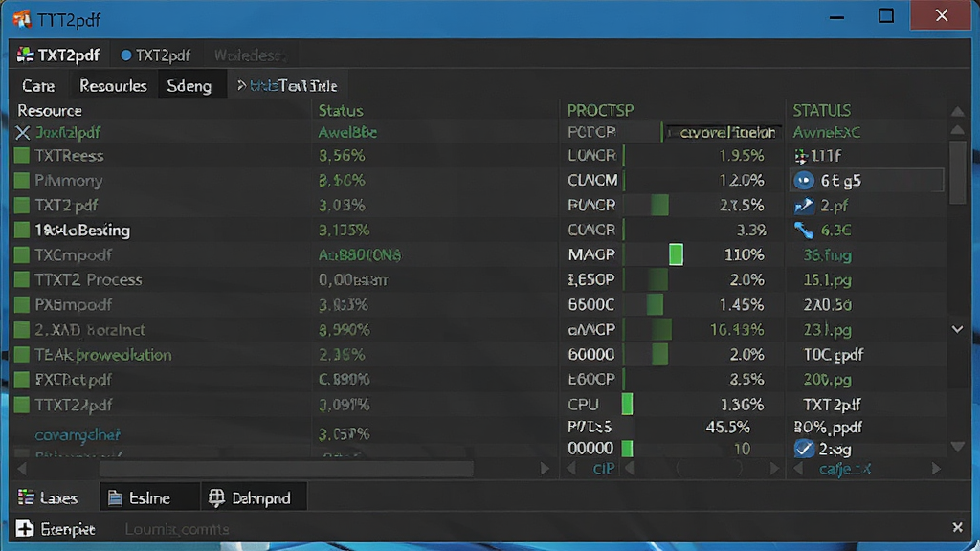Click the scroll-left arrow under the Resource list
The image size is (980, 551).
point(22,469)
